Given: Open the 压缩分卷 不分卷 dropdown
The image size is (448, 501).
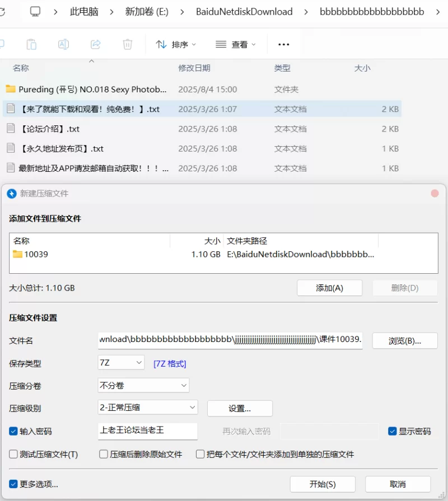Looking at the screenshot, I should (143, 385).
